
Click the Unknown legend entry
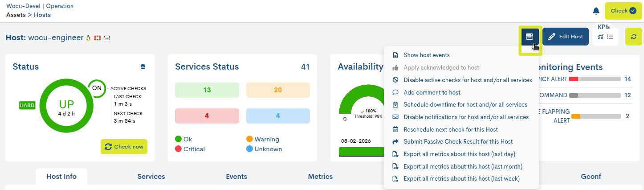264,149
